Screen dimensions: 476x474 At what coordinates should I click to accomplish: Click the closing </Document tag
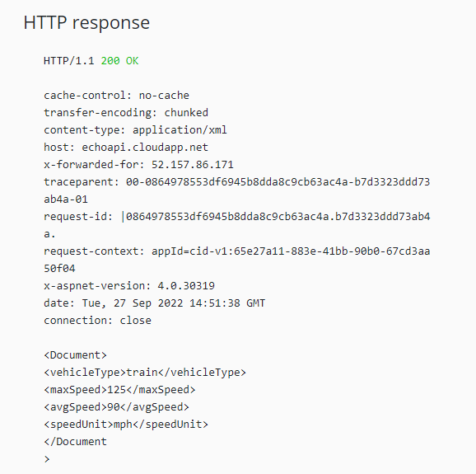click(75, 442)
